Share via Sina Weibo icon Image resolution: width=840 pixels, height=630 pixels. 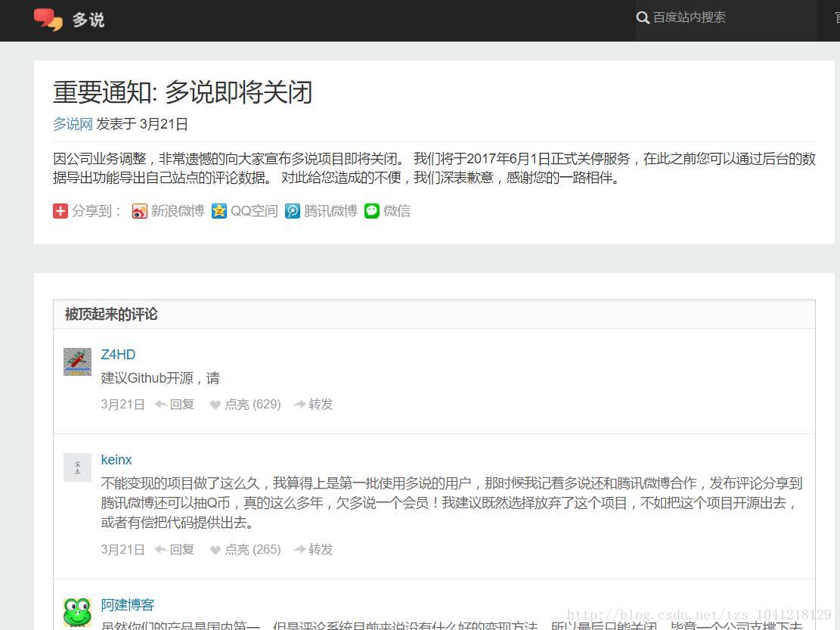click(140, 211)
